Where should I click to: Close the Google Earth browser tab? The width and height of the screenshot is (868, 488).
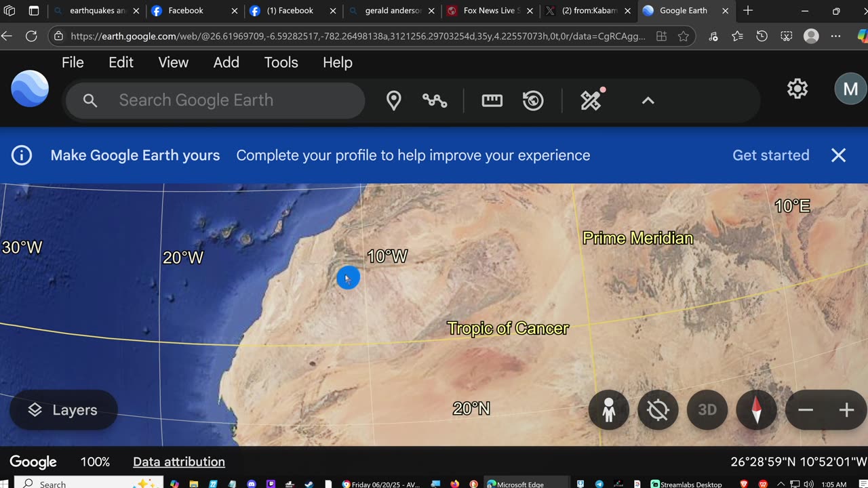point(725,11)
